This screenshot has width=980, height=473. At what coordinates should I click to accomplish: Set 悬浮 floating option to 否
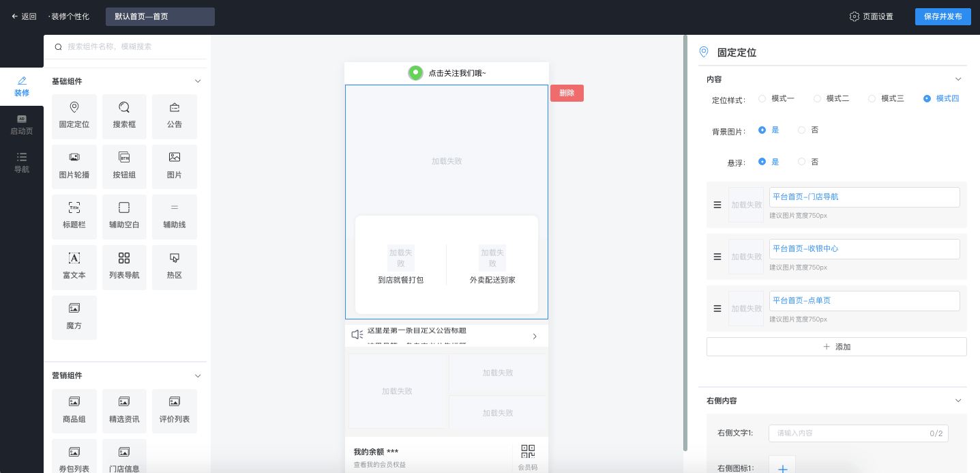tap(802, 162)
